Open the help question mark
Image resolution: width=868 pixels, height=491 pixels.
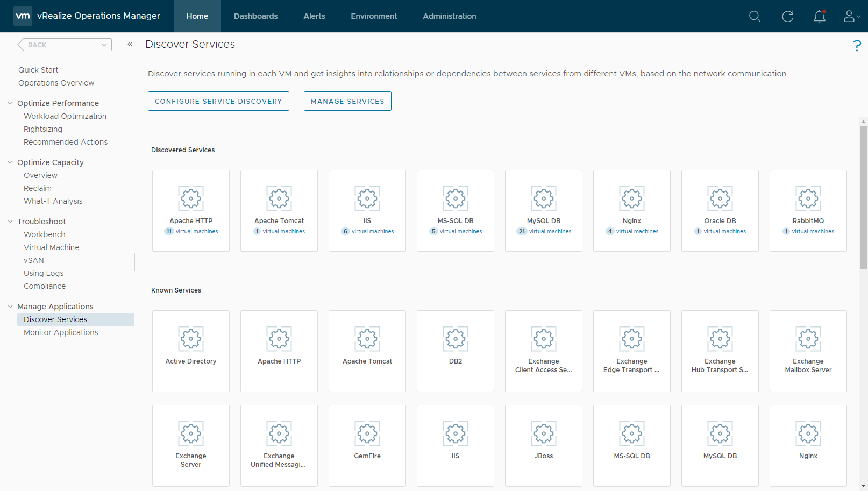857,46
